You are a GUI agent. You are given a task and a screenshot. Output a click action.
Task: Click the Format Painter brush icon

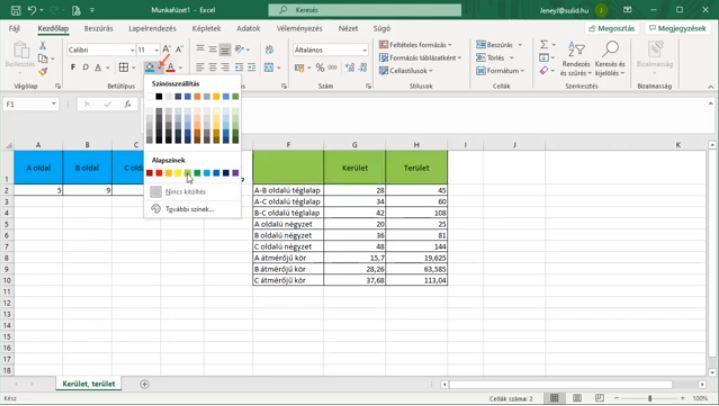click(x=43, y=72)
